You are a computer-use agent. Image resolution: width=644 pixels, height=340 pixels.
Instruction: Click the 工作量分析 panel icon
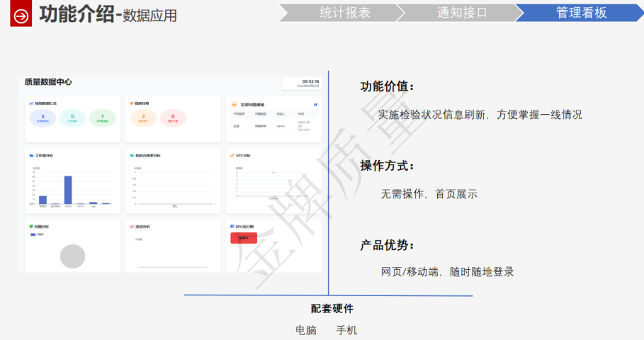pyautogui.click(x=31, y=154)
